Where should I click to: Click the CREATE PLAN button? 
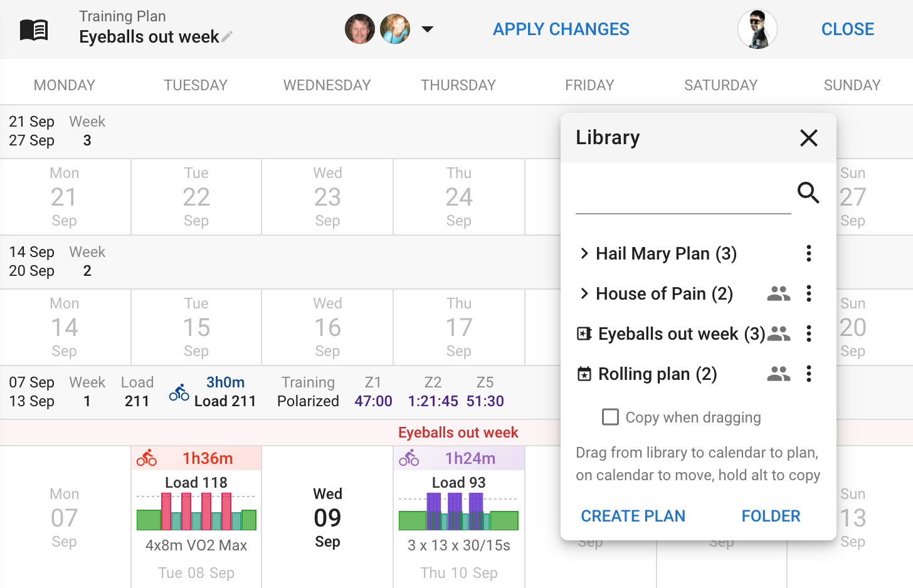pyautogui.click(x=633, y=515)
